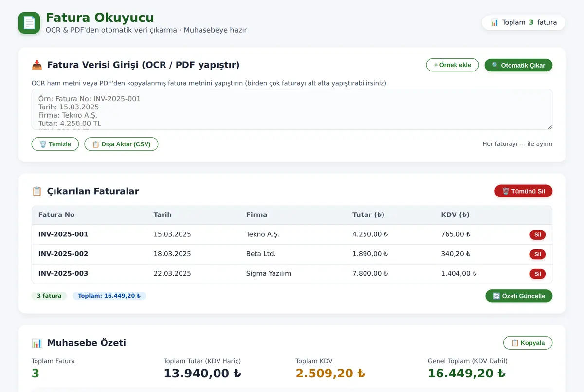584x392 pixels.
Task: Click the KDV value 765,00 ₺
Action: (456, 234)
